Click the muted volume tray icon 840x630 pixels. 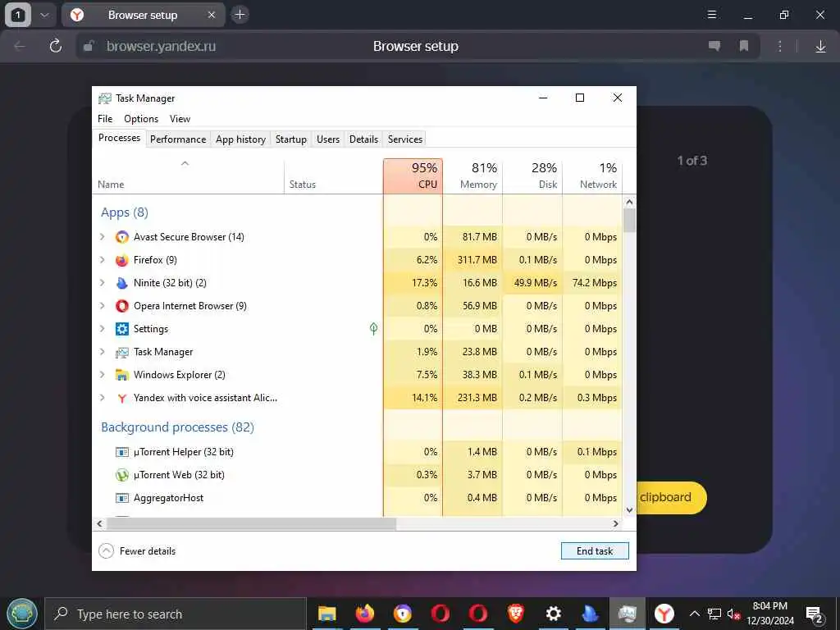coord(733,614)
